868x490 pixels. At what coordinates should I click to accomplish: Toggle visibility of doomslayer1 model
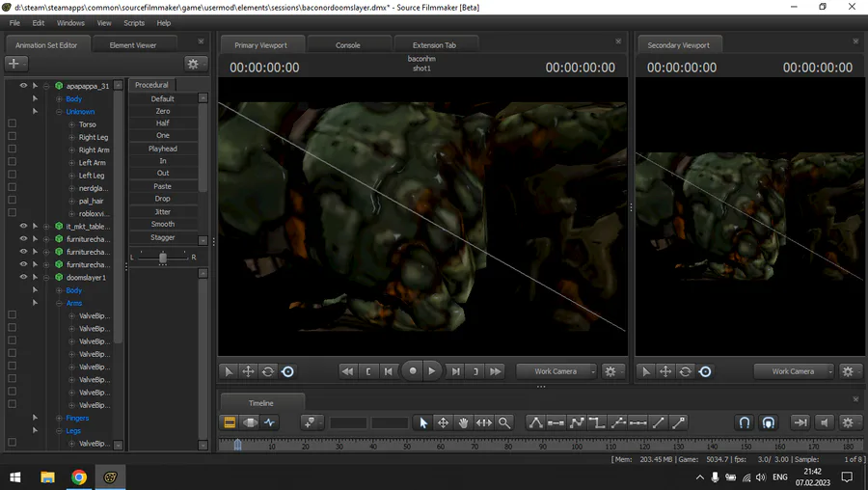coord(23,277)
